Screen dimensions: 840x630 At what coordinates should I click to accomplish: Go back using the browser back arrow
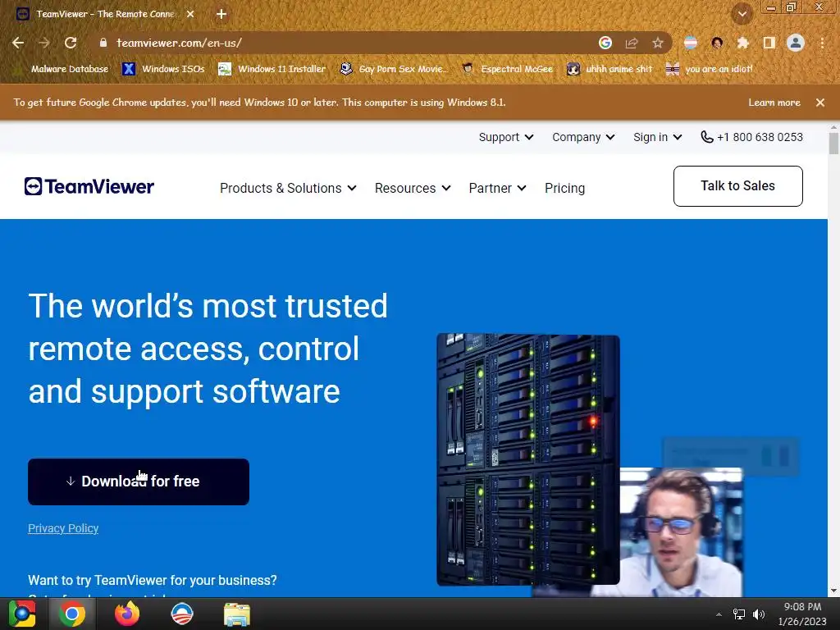pyautogui.click(x=18, y=43)
